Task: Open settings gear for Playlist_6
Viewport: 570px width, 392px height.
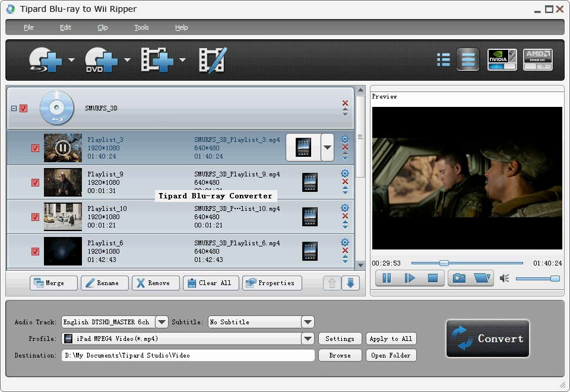Action: coord(345,242)
